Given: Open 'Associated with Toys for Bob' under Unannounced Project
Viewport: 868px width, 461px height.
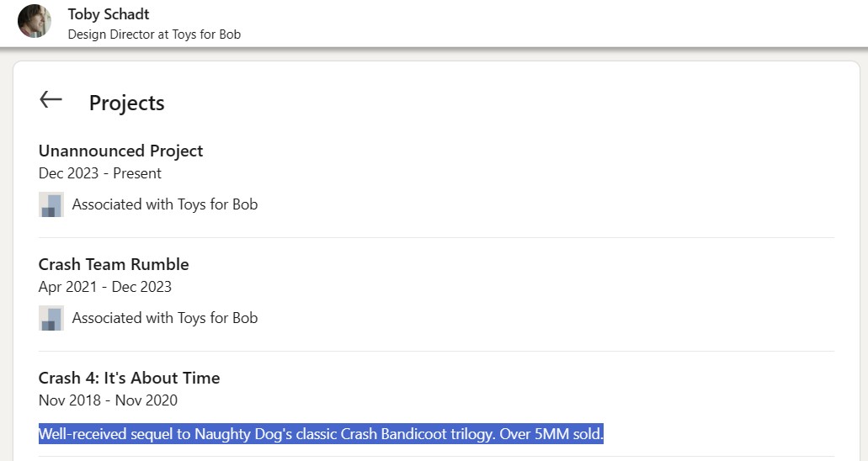Looking at the screenshot, I should tap(165, 204).
